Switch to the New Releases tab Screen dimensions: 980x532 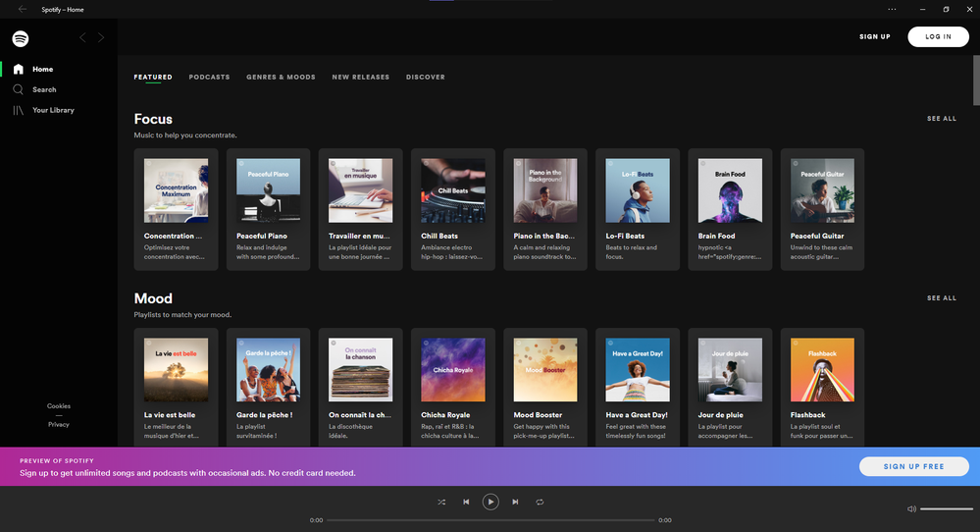[360, 78]
